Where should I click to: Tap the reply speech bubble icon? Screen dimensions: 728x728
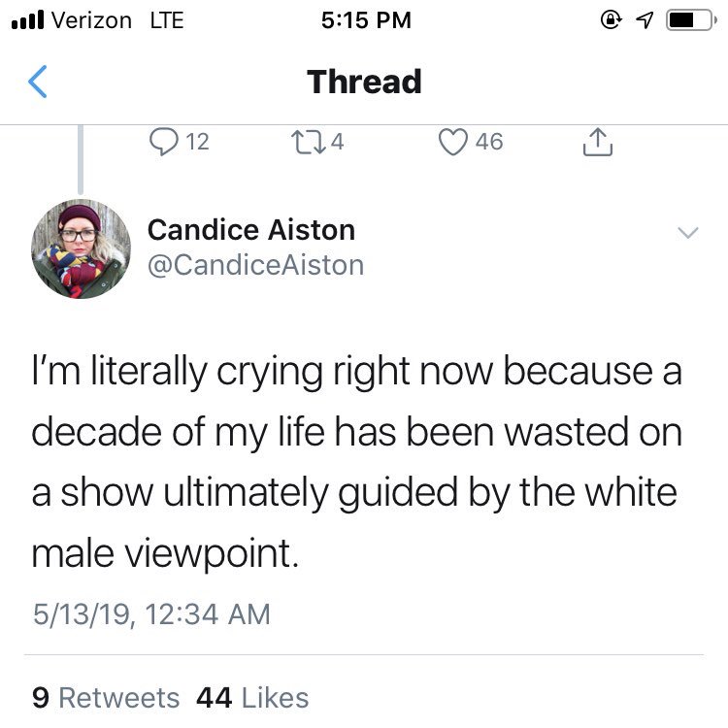[x=163, y=141]
